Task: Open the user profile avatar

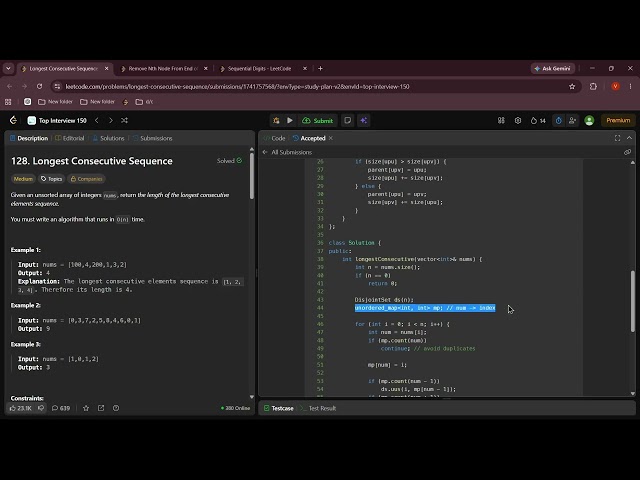Action: (x=589, y=120)
